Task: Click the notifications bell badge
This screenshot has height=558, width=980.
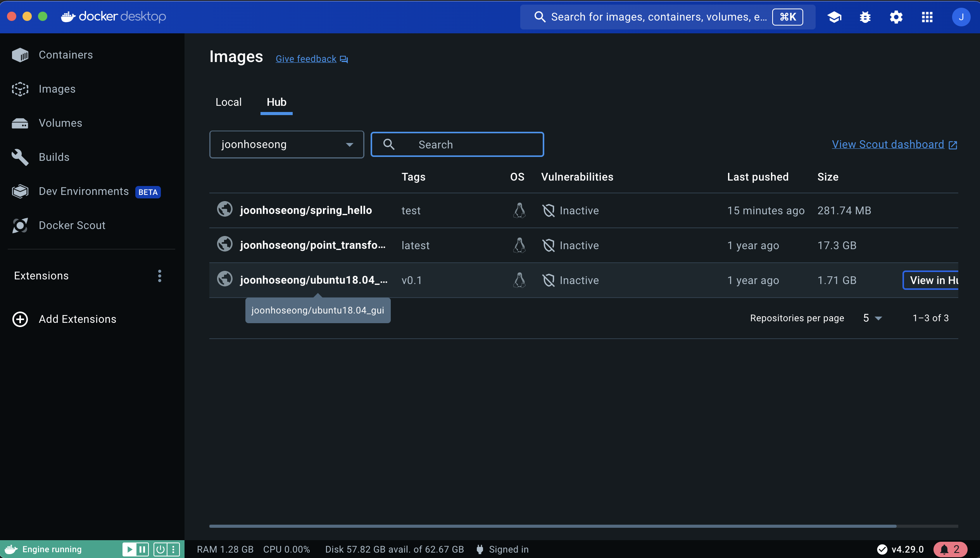Action: pyautogui.click(x=950, y=549)
